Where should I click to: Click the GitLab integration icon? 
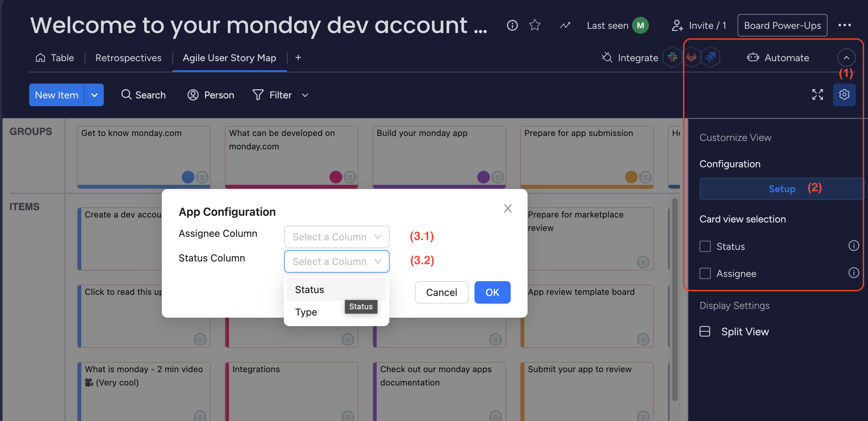[x=691, y=57]
